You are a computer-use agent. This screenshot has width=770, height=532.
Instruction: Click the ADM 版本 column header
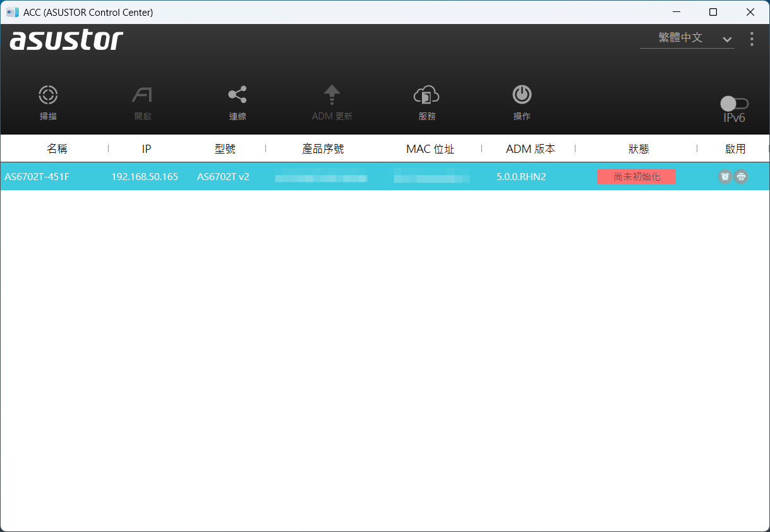coord(530,149)
